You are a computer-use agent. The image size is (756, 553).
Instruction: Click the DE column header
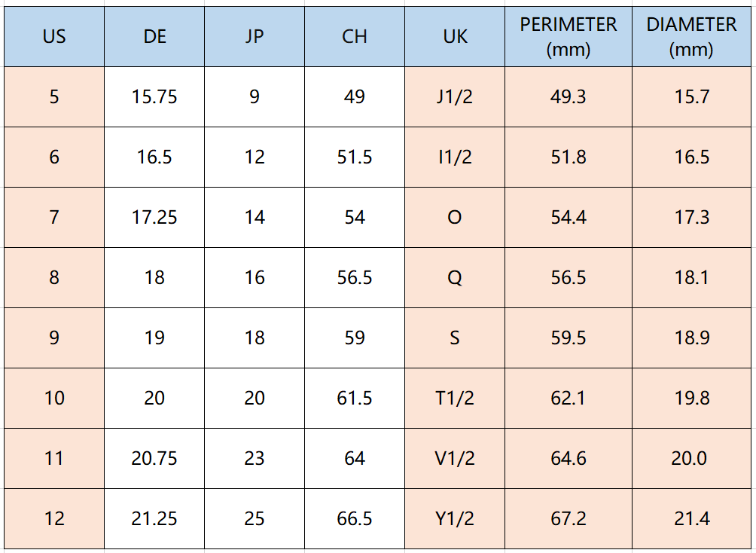point(154,36)
